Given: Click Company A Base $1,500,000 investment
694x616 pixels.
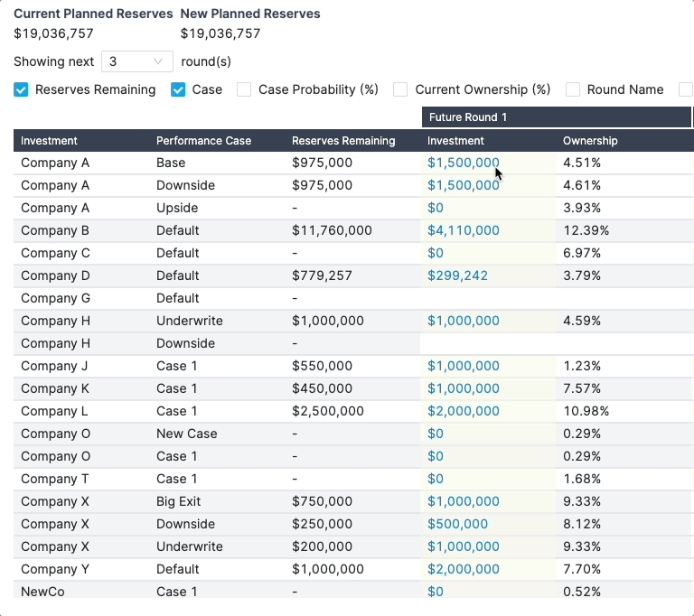Looking at the screenshot, I should coord(463,163).
